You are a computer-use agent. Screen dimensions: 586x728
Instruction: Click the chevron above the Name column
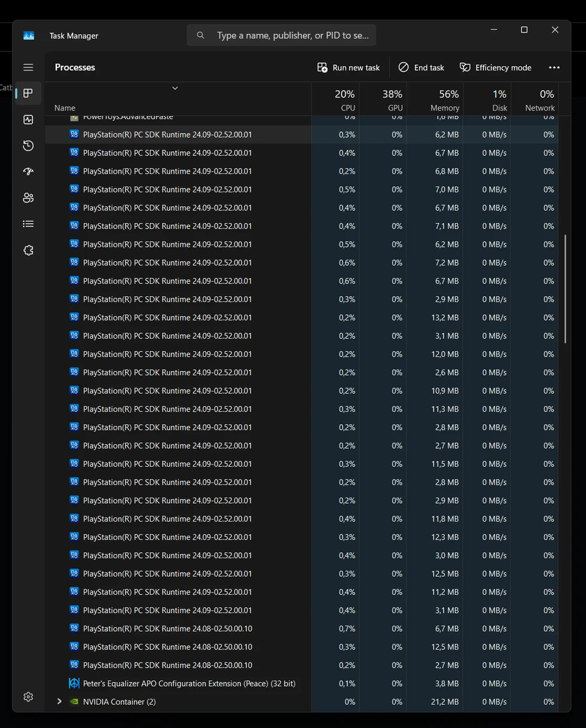pos(175,88)
